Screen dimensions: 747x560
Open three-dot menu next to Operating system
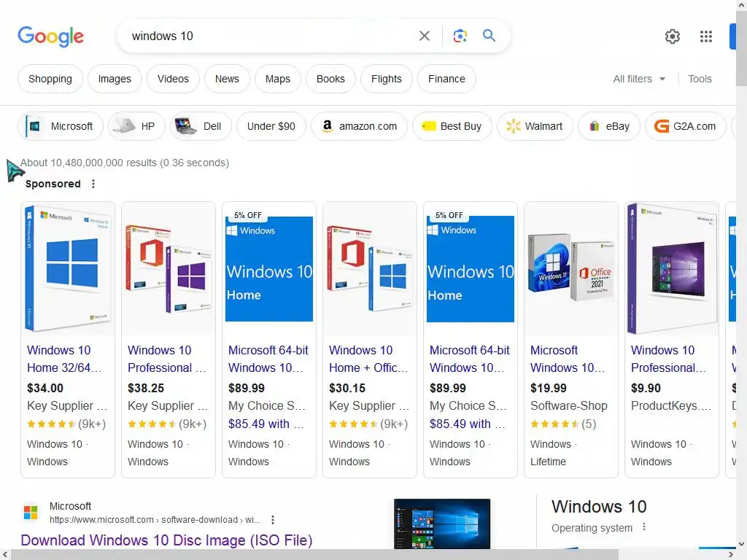click(644, 526)
